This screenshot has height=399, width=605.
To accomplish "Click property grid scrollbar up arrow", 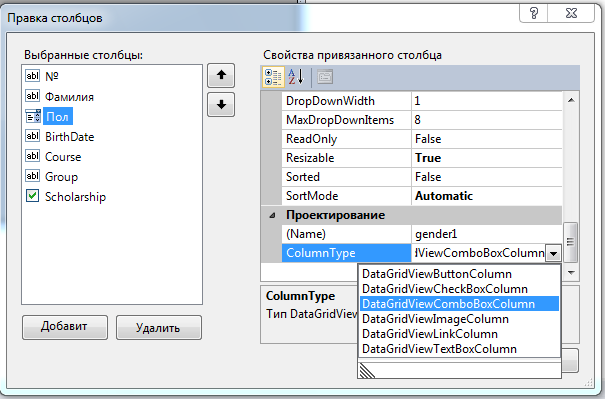I will pos(571,100).
